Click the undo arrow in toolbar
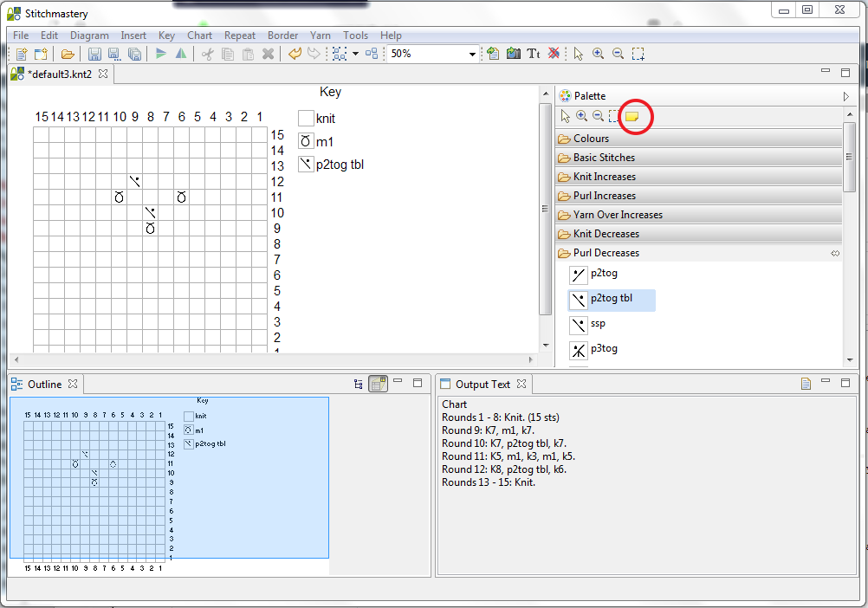This screenshot has height=608, width=868. (295, 54)
